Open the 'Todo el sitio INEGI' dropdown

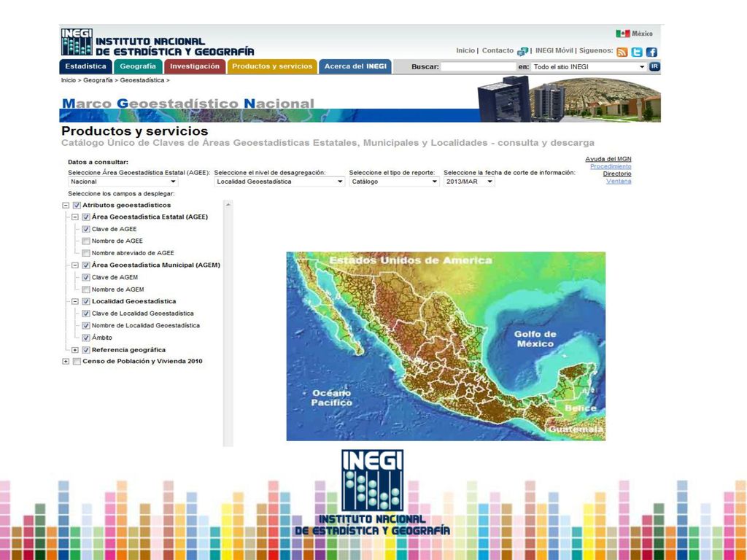pos(589,66)
